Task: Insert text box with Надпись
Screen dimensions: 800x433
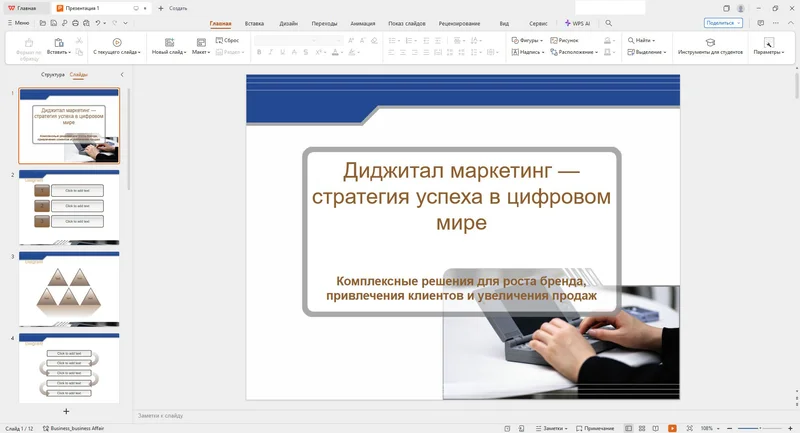Action: coord(528,52)
